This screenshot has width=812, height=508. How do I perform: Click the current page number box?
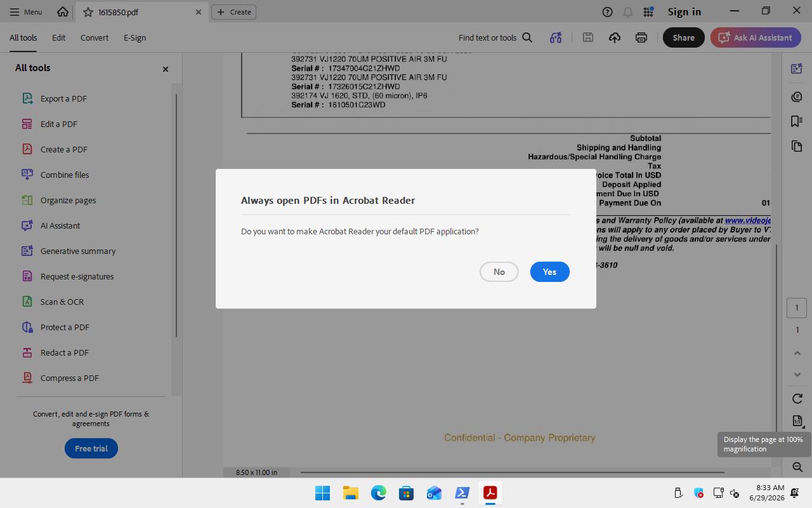coord(797,307)
